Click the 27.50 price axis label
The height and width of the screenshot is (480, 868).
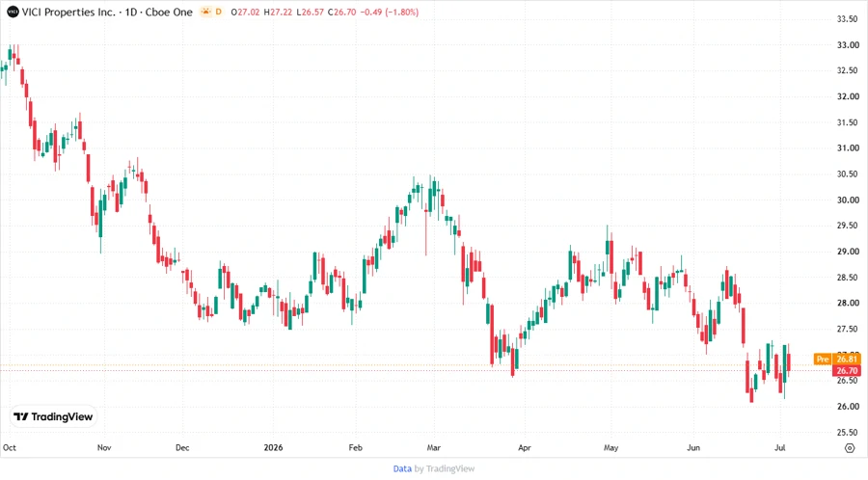(848, 329)
